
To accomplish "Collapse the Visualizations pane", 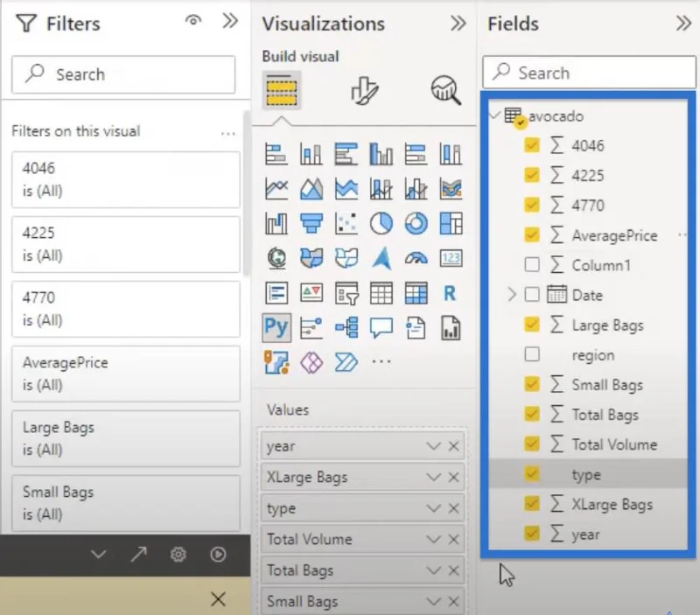I will tap(458, 23).
